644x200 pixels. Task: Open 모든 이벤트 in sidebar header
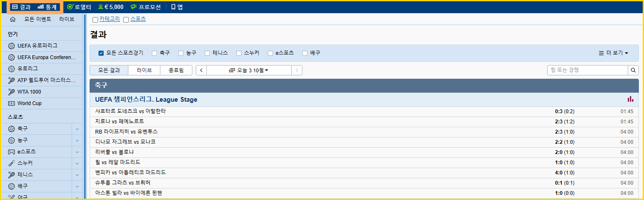coord(38,19)
